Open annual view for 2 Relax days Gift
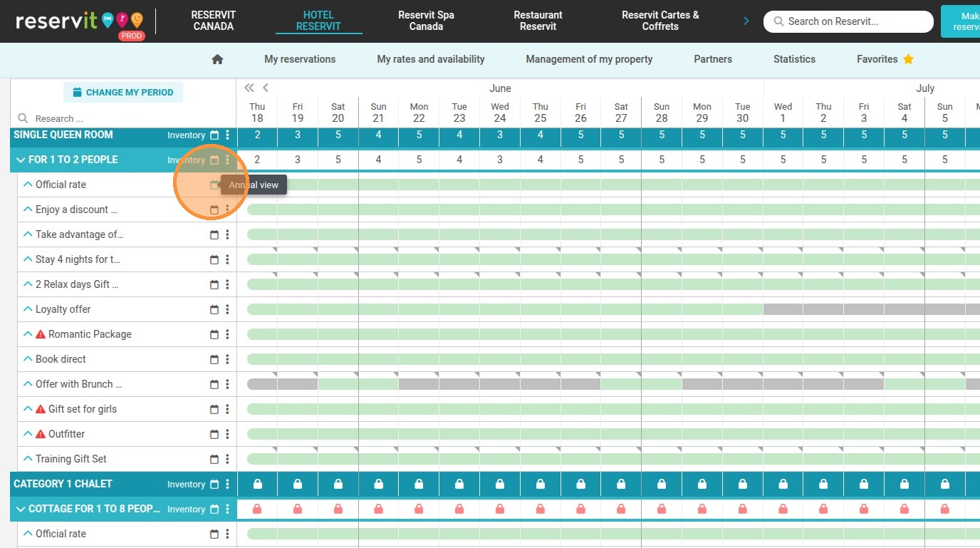The width and height of the screenshot is (980, 548). [x=214, y=285]
